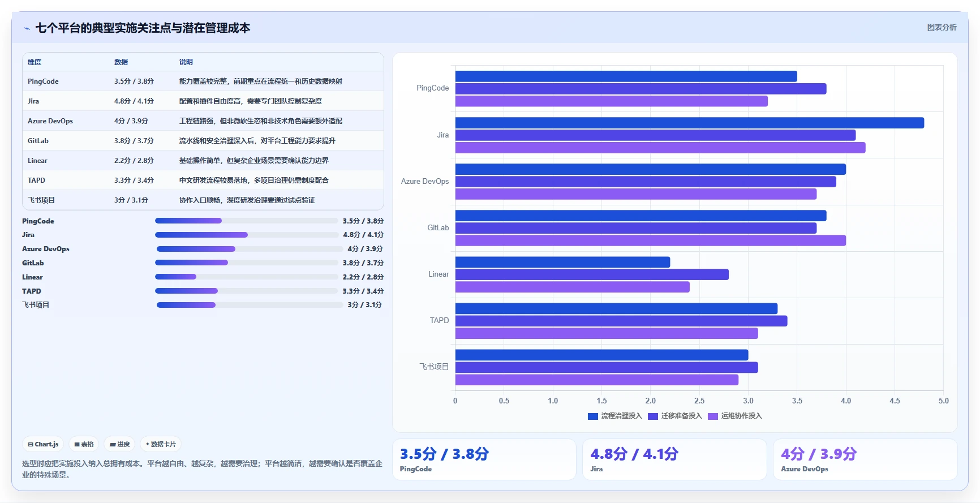The width and height of the screenshot is (980, 503).
Task: Select the table description starting with 工程链路强
Action: (261, 121)
